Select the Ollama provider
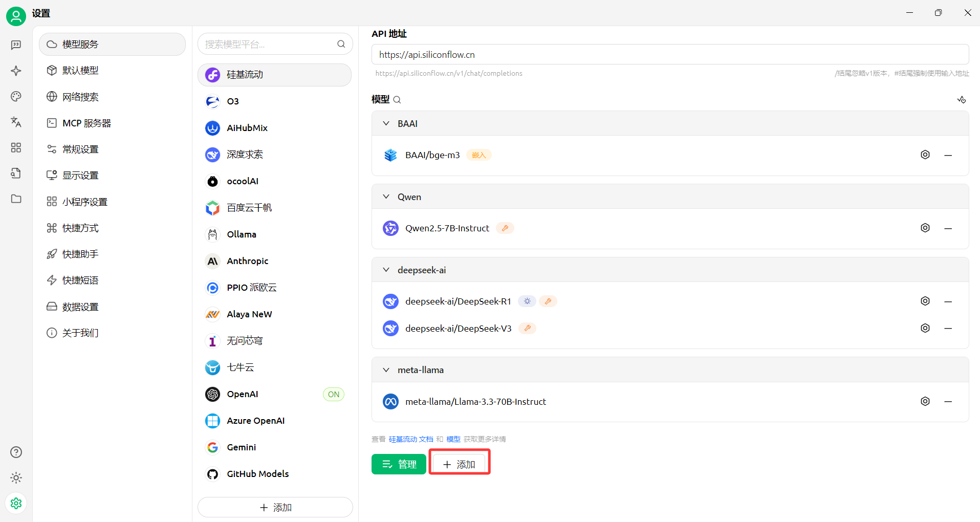The width and height of the screenshot is (980, 522). pos(275,234)
